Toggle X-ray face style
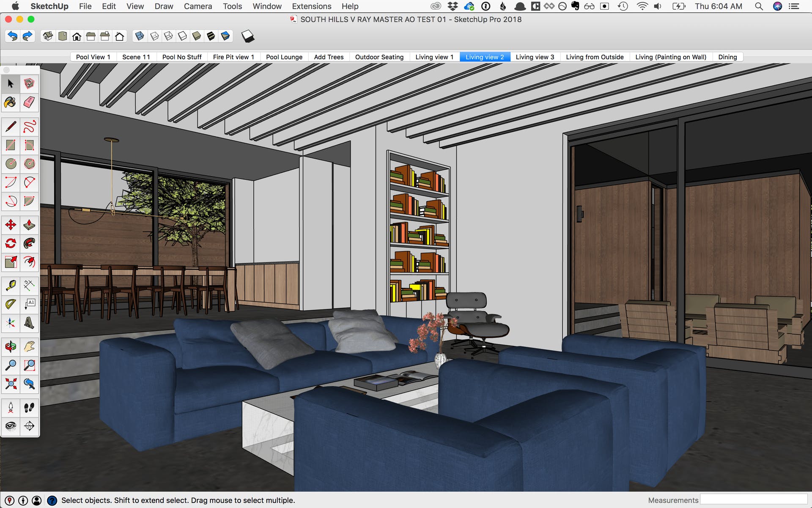 point(140,36)
